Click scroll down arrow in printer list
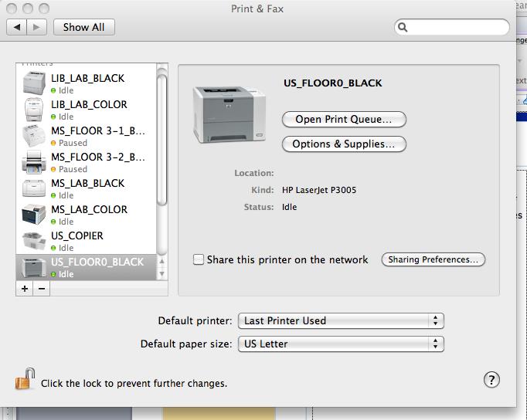The height and width of the screenshot is (420, 527). pos(162,274)
